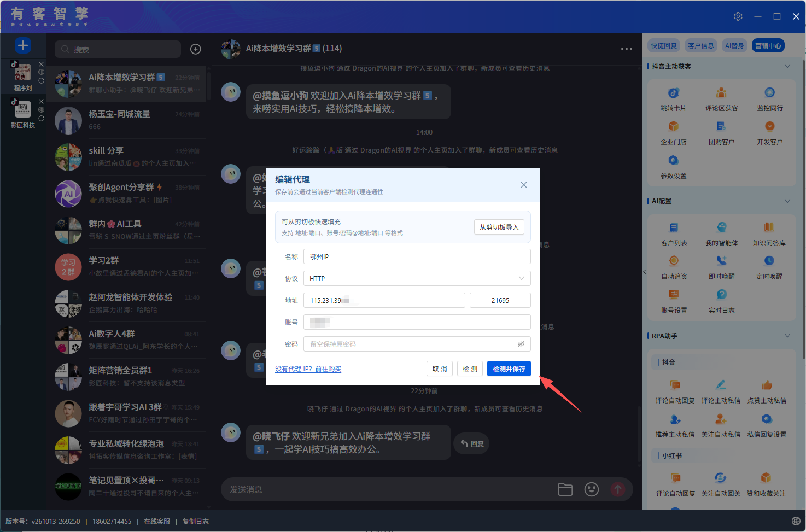Open the 定时唤醒 icon
Image resolution: width=806 pixels, height=532 pixels.
click(x=769, y=261)
